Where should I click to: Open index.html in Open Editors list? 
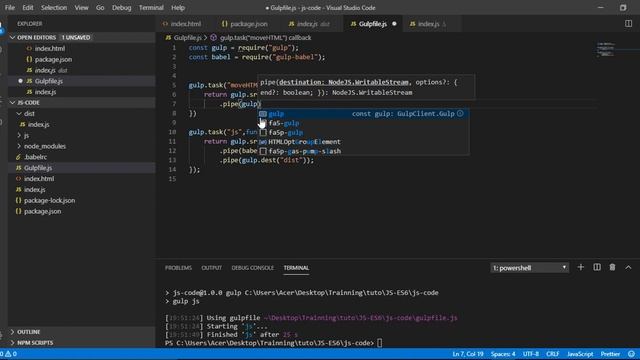tap(82, 49)
